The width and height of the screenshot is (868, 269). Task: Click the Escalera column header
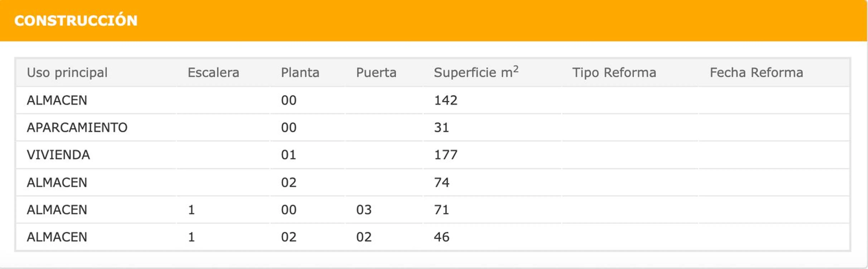213,73
